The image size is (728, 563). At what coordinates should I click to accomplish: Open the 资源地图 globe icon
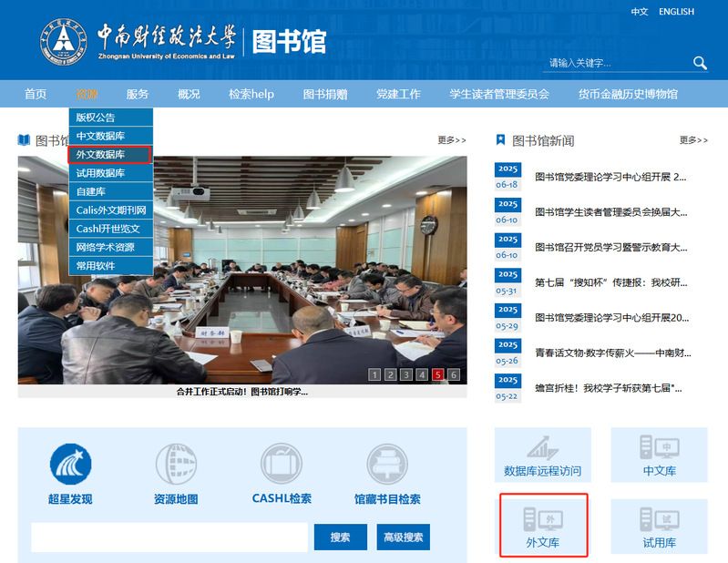(176, 465)
